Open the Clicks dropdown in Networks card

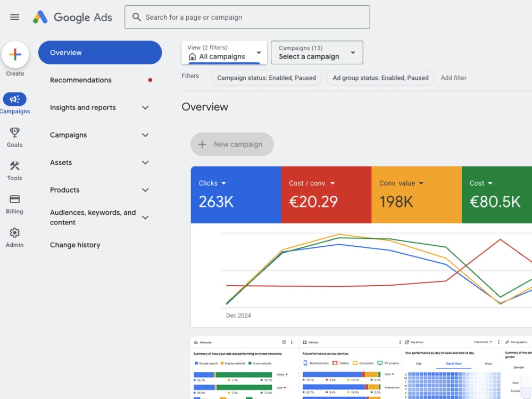[282, 375]
